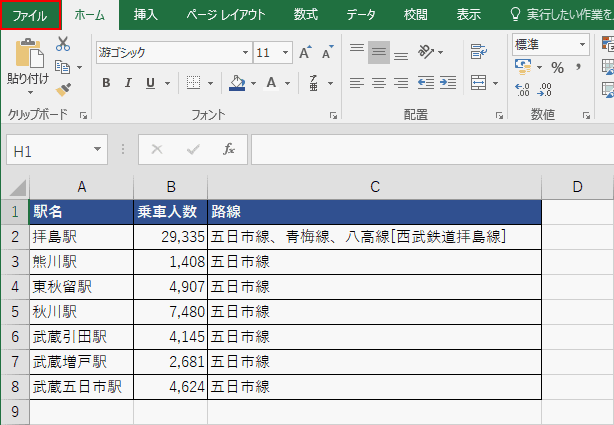Click the cut scissors icon

(x=63, y=44)
